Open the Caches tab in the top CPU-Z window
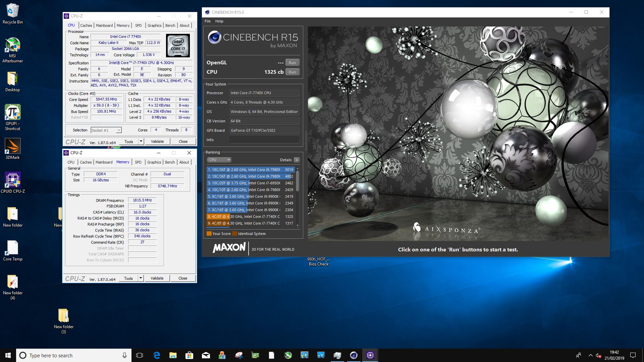This screenshot has height=362, width=644. point(86,25)
